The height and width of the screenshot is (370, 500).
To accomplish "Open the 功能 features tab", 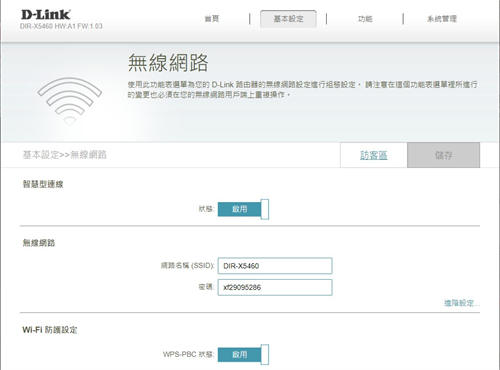I will tap(365, 19).
